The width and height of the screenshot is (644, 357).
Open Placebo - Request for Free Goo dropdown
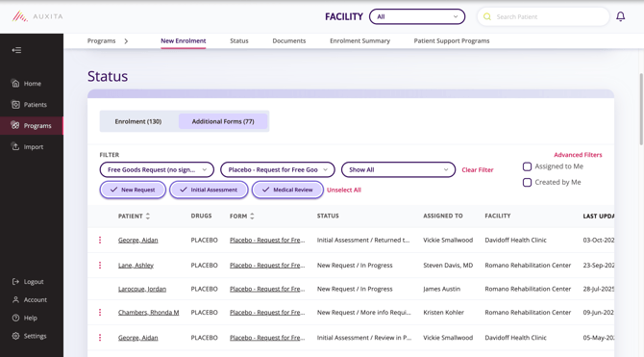tap(278, 169)
